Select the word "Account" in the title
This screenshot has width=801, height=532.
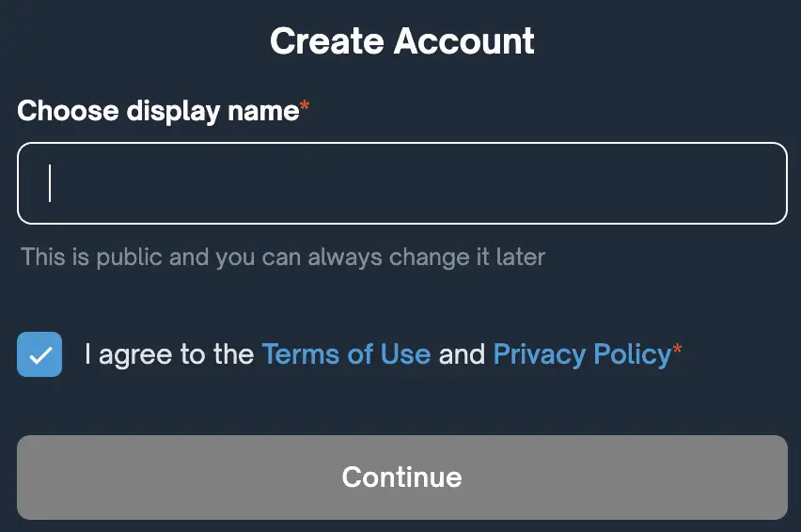463,41
